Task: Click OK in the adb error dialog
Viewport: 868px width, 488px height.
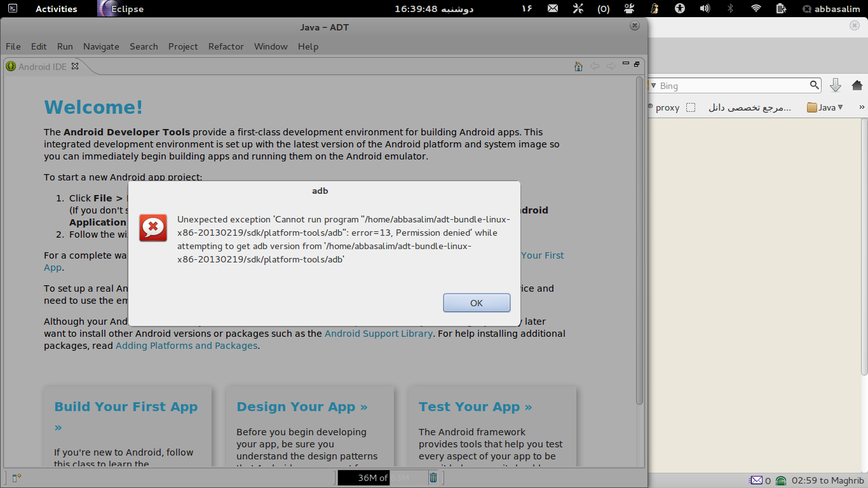Action: 477,303
